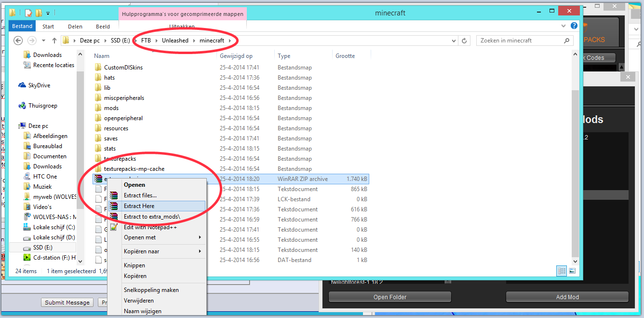The image size is (644, 318).
Task: Choose Openen in the context menu
Action: (x=158, y=185)
